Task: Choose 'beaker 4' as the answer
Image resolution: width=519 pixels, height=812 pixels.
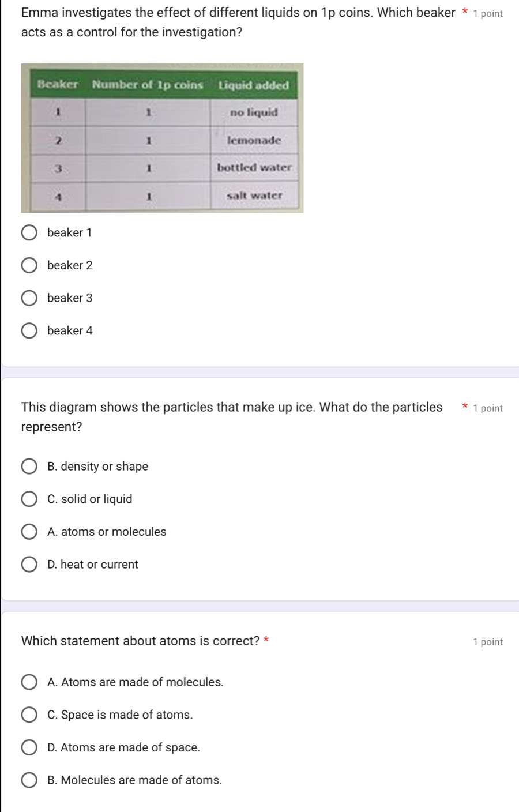Action: (29, 331)
